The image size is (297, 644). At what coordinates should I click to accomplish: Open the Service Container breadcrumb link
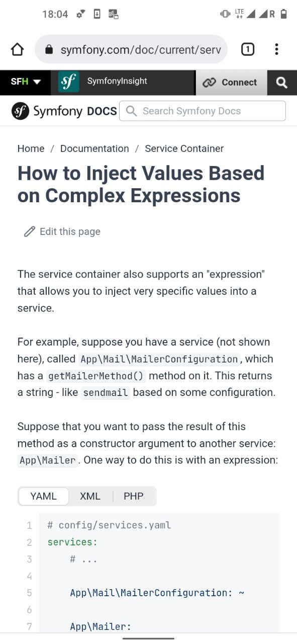184,148
